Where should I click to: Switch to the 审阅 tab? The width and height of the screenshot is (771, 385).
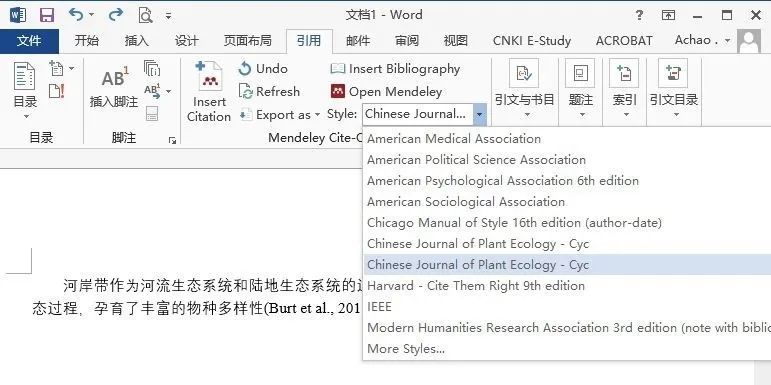[x=407, y=41]
